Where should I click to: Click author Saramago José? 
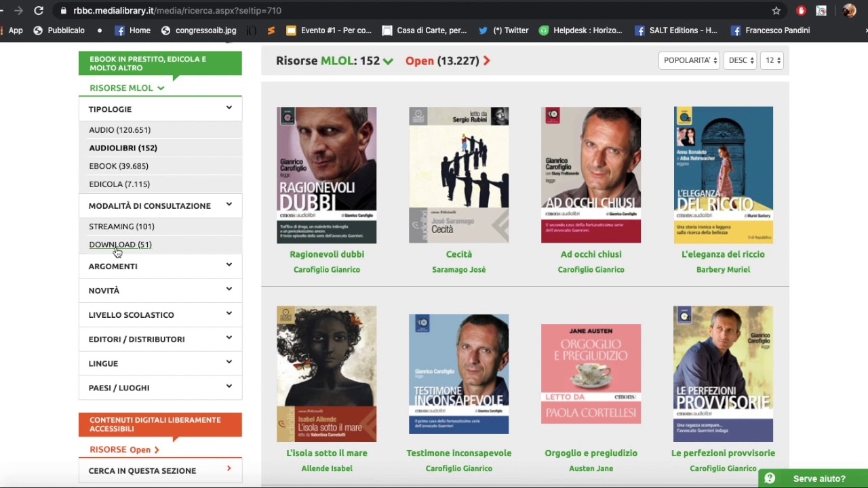click(459, 270)
